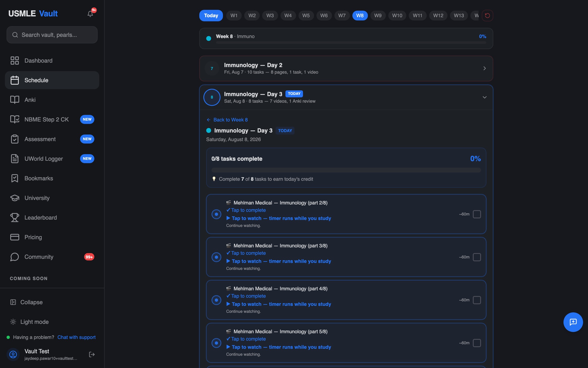Screen dimensions: 588x368
Task: Click the teal dot next to Week 8
Action: click(x=209, y=38)
